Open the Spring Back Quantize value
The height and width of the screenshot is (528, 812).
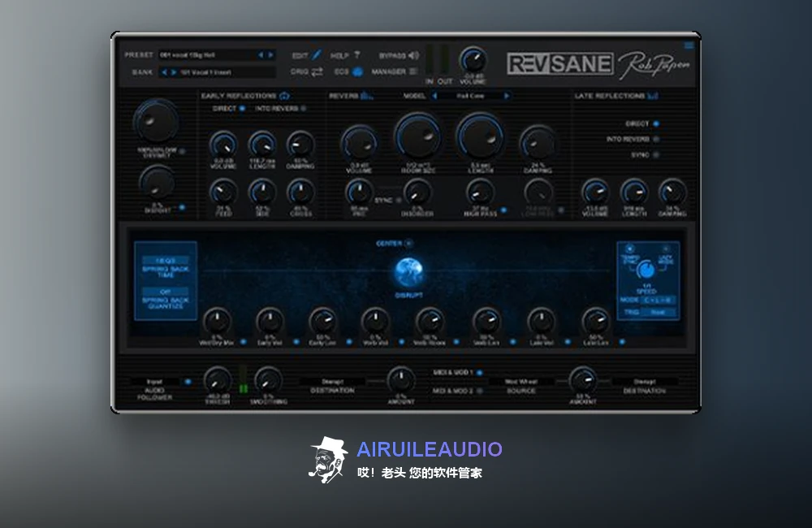click(x=166, y=292)
